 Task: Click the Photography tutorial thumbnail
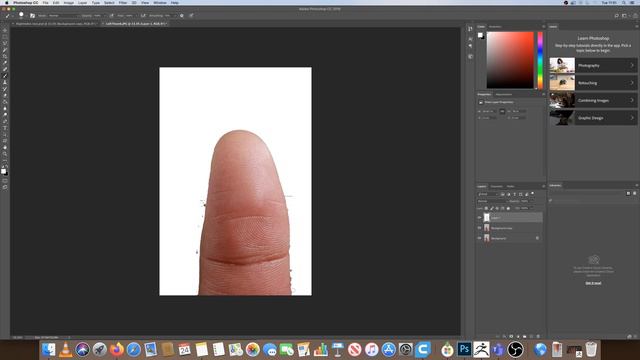point(562,65)
